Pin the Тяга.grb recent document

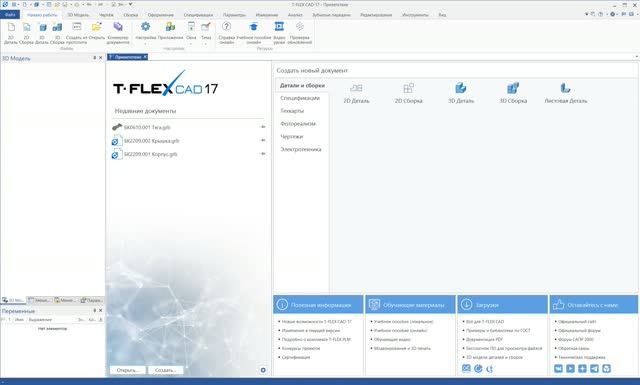pyautogui.click(x=263, y=127)
